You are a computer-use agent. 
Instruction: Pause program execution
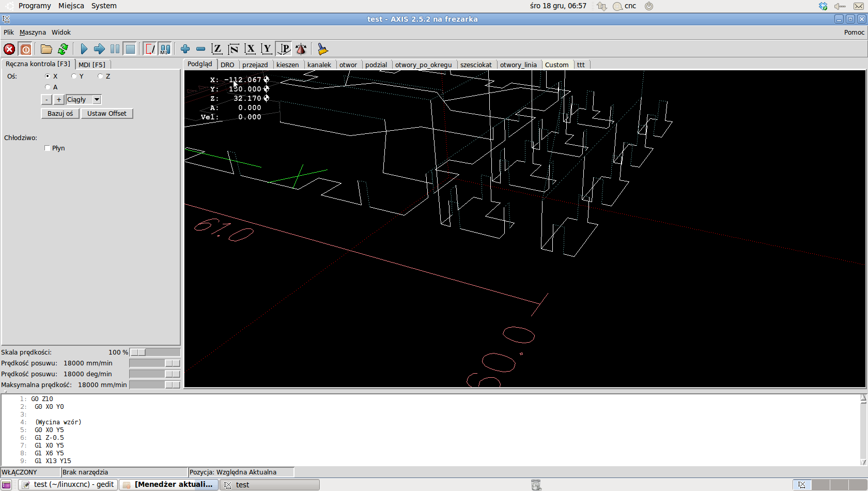point(115,49)
